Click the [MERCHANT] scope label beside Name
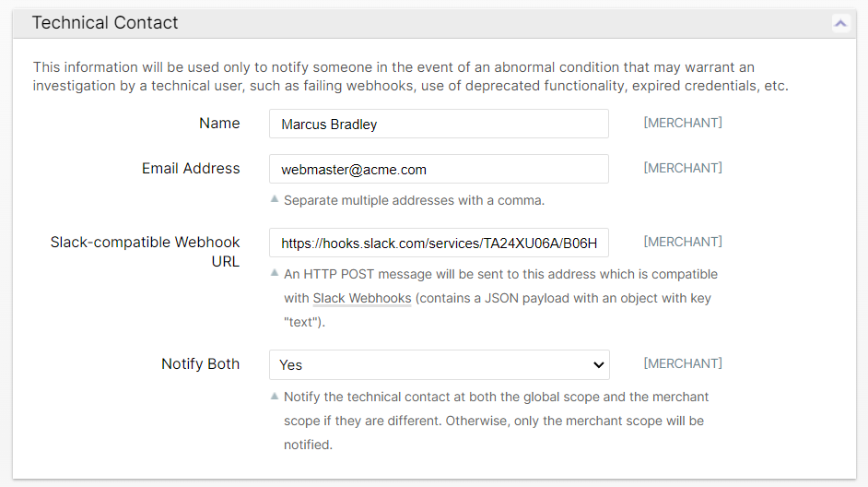Image resolution: width=868 pixels, height=487 pixels. (682, 123)
